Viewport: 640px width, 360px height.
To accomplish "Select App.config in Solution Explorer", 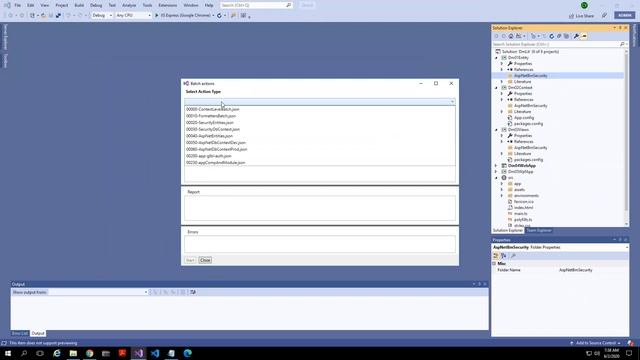I will click(x=524, y=118).
